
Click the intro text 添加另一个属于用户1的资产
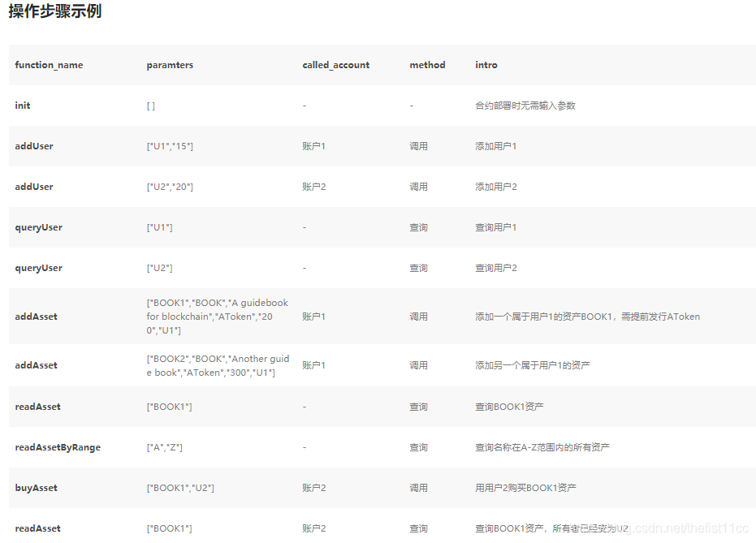click(533, 365)
